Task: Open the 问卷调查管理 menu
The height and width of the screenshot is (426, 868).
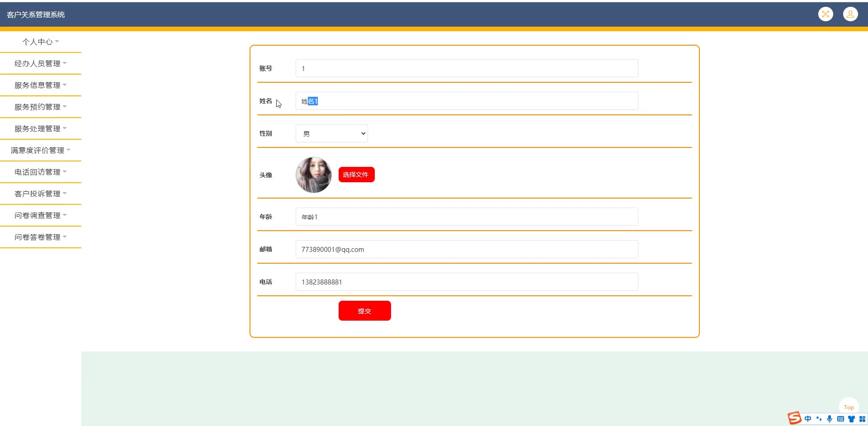Action: (41, 215)
